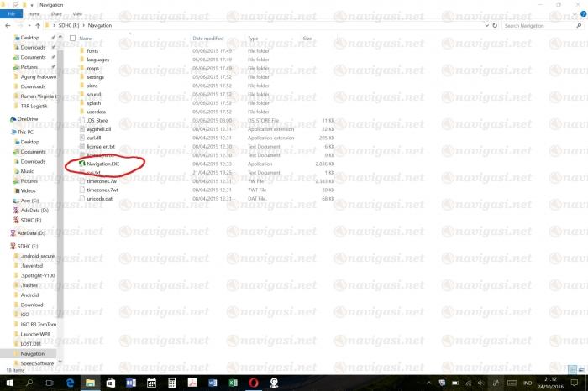588x391 pixels.
Task: Click the maps folder icon
Action: point(81,68)
